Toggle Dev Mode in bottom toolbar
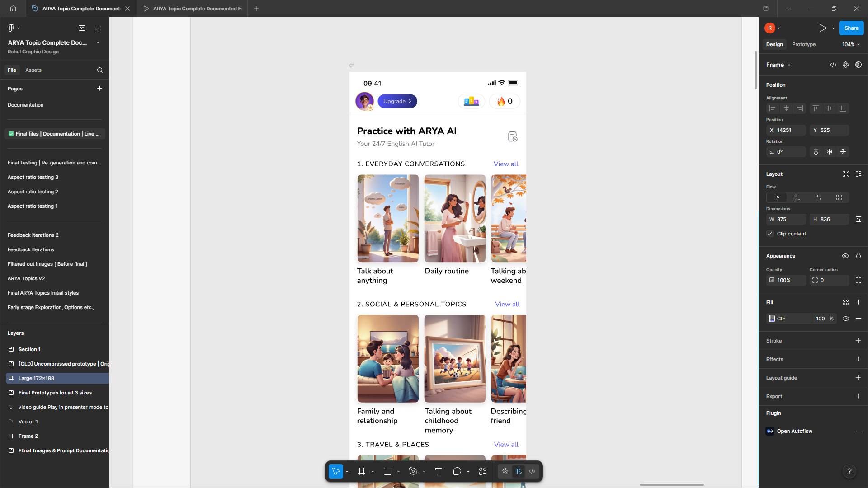This screenshot has width=868, height=488. (532, 471)
